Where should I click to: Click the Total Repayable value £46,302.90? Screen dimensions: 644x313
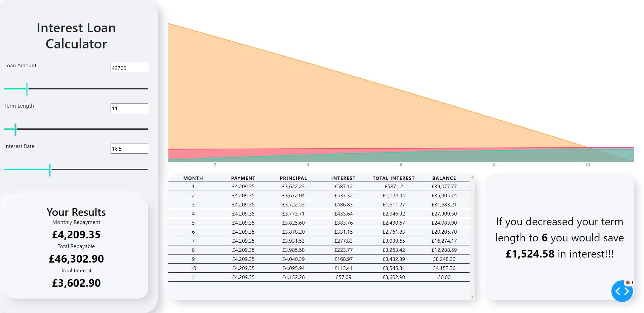click(76, 259)
